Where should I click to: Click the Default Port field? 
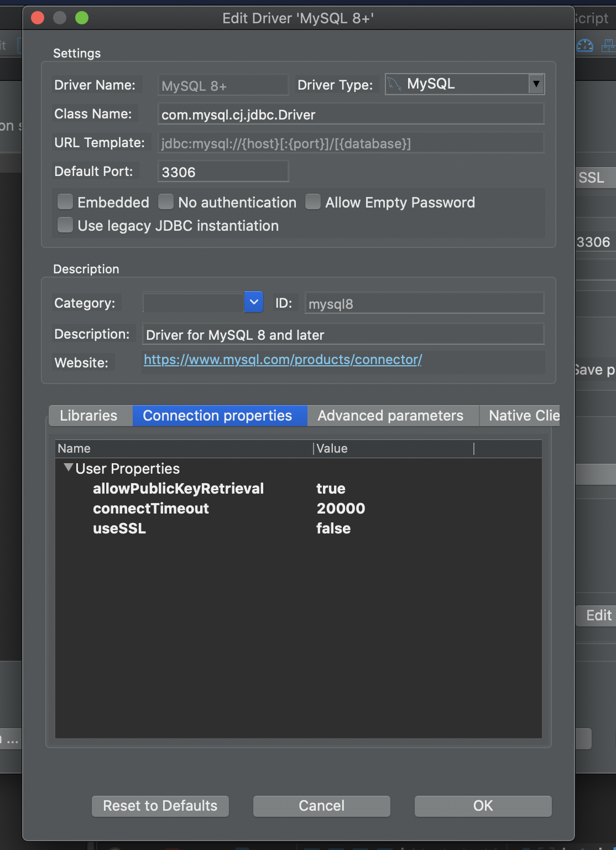pos(223,172)
